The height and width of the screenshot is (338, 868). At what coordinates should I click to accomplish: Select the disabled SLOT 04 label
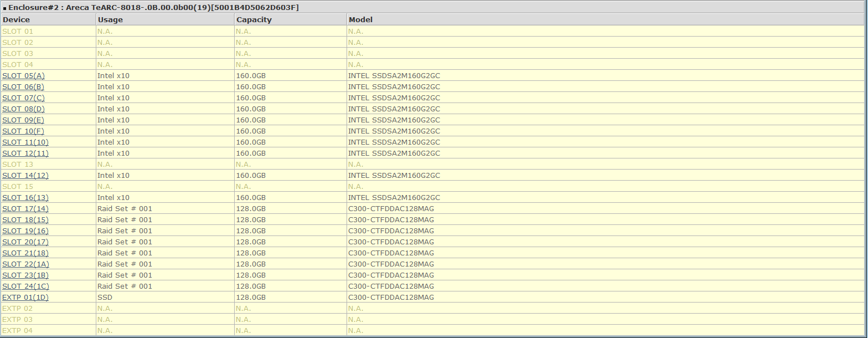coord(18,64)
